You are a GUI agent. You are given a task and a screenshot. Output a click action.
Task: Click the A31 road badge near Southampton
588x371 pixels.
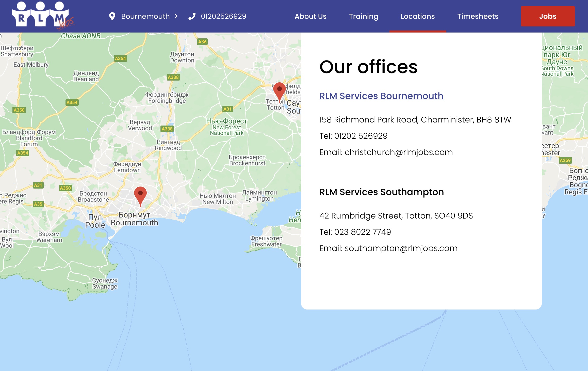[x=228, y=109]
